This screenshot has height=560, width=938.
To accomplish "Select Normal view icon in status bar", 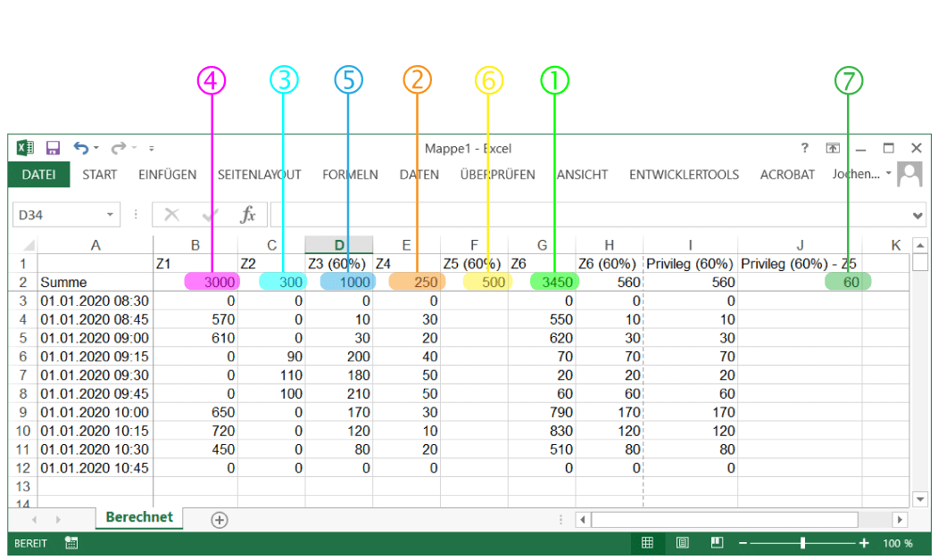I will tap(648, 543).
